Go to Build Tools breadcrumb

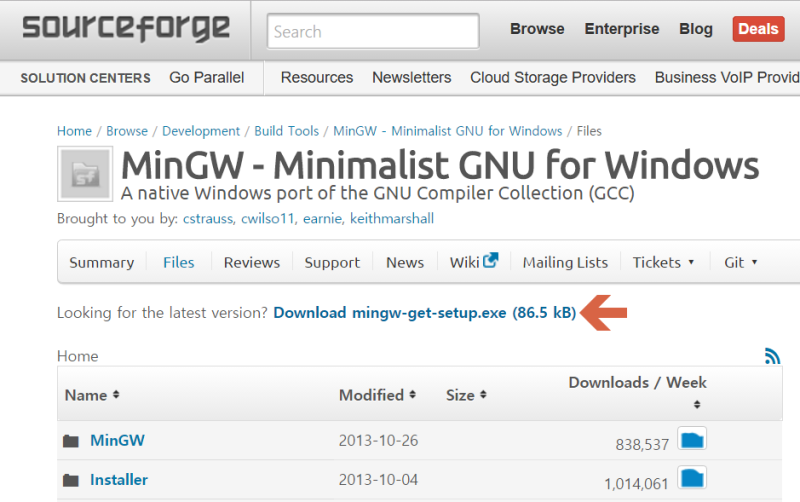coord(287,131)
